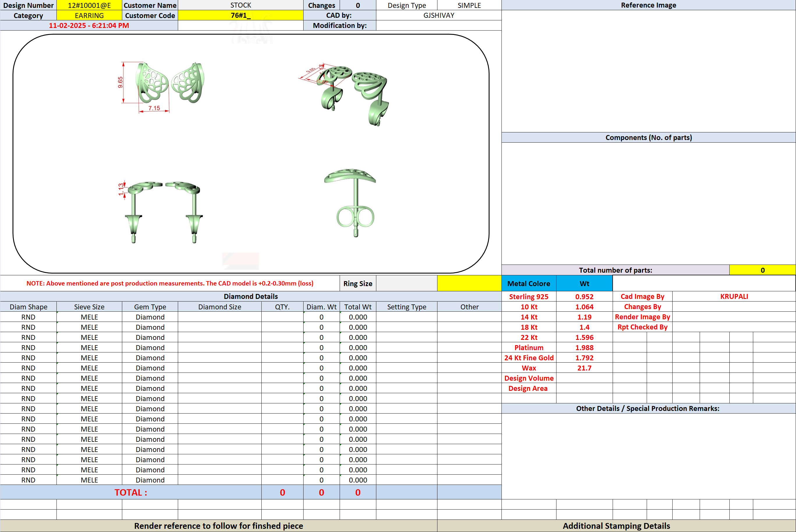Click the Ring Size label

[358, 283]
